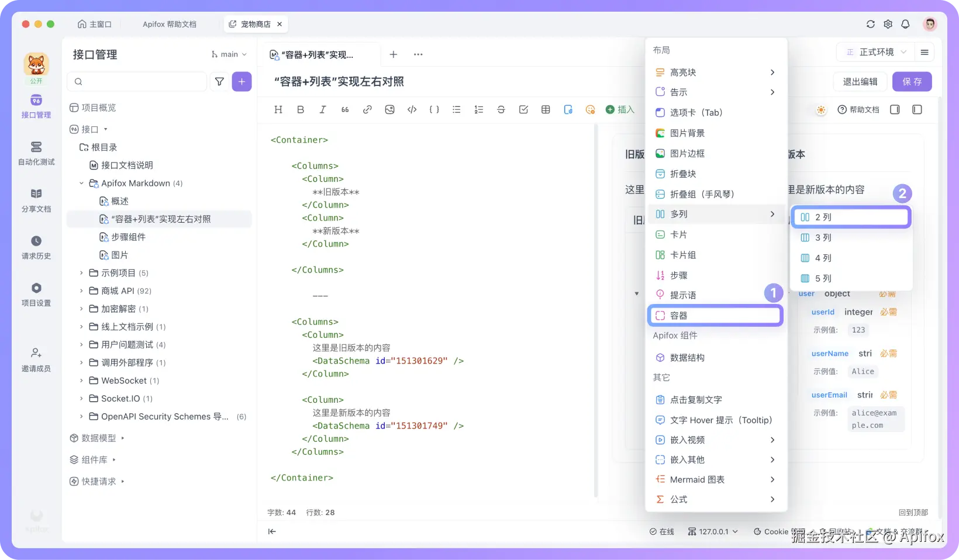Open the 步骤组件 document in the tree

point(128,237)
